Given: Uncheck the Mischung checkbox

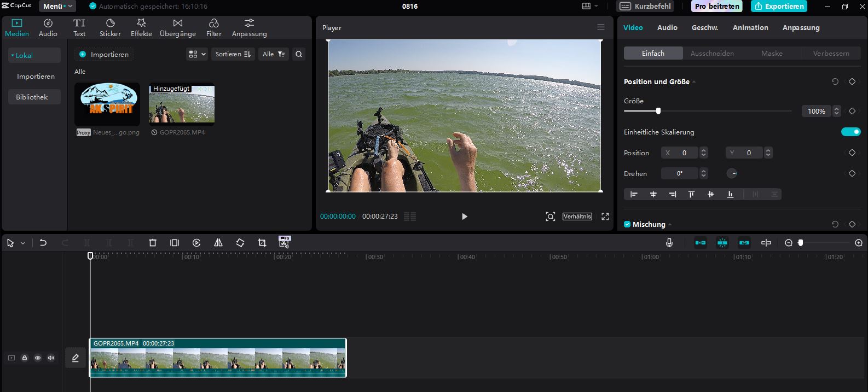Looking at the screenshot, I should coord(627,224).
